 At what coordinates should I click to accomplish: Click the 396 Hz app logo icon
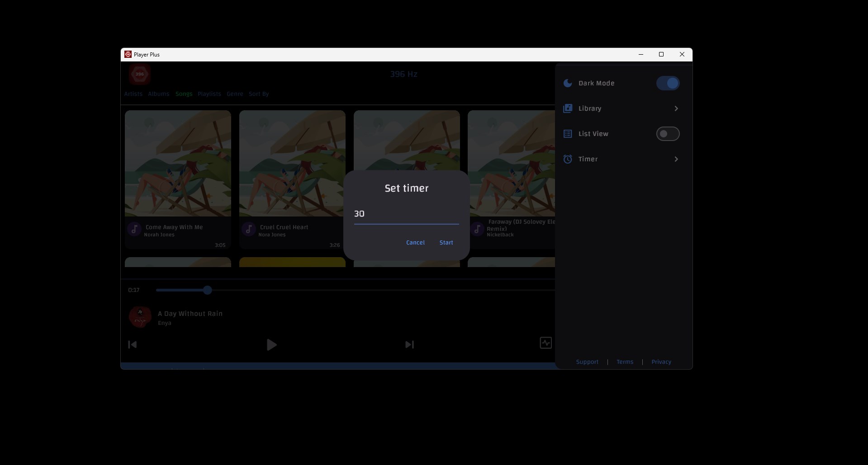point(140,74)
